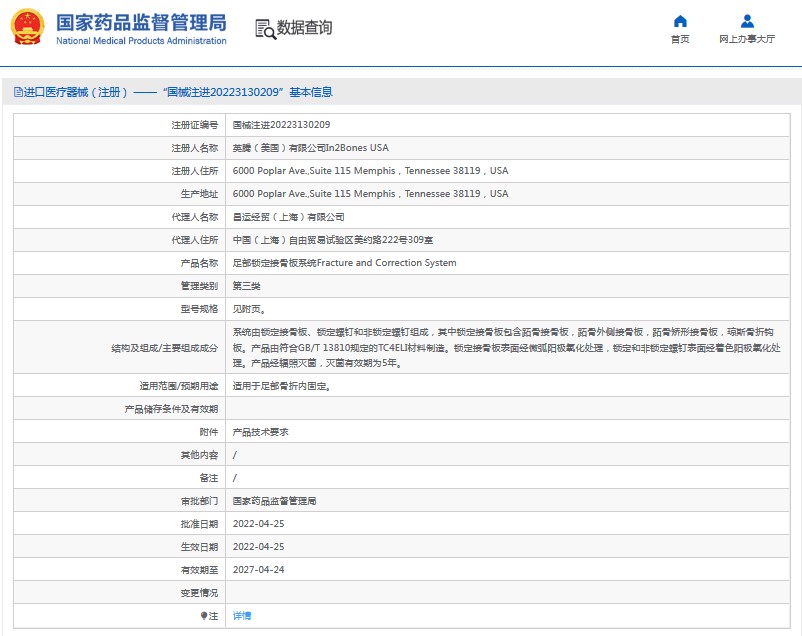Click the 产品储存条件及有效期 label
The image size is (802, 636).
[171, 409]
